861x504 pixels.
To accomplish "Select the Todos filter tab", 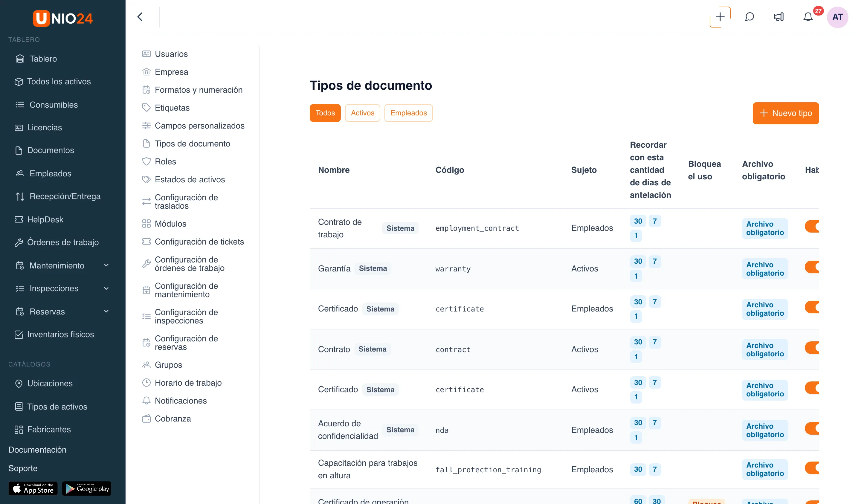I will [x=325, y=113].
